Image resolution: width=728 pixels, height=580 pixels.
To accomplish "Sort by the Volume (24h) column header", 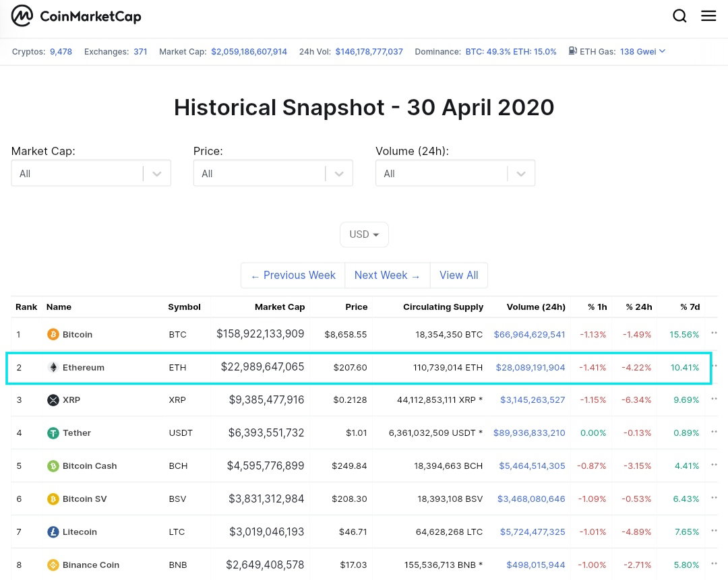I will click(536, 307).
